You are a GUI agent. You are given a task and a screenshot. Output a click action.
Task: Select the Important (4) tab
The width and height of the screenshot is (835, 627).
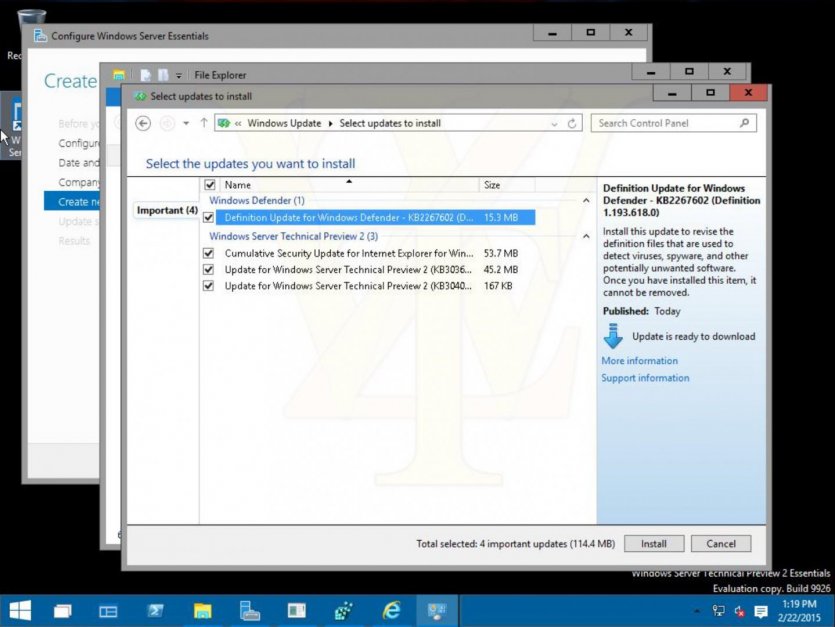point(165,210)
